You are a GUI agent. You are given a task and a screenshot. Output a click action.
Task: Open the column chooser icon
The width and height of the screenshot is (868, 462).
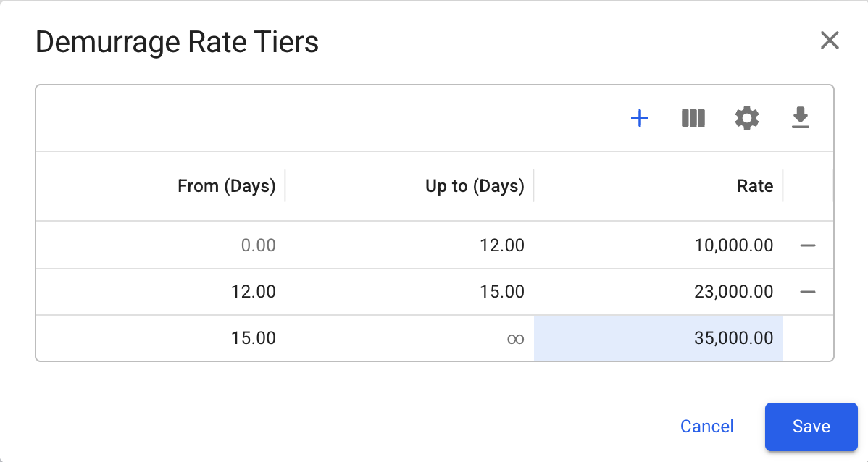(x=693, y=118)
